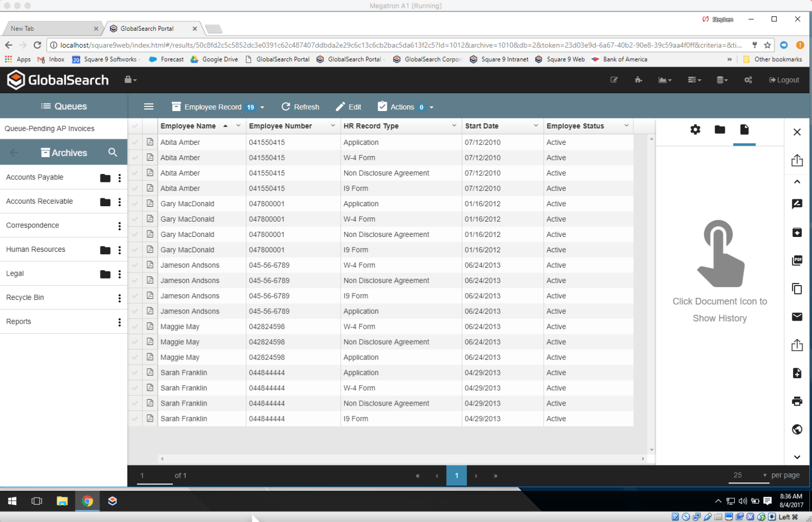Check the Jameson Andsons Application row checkbox
Screen dimensions: 812x522
[x=135, y=311]
